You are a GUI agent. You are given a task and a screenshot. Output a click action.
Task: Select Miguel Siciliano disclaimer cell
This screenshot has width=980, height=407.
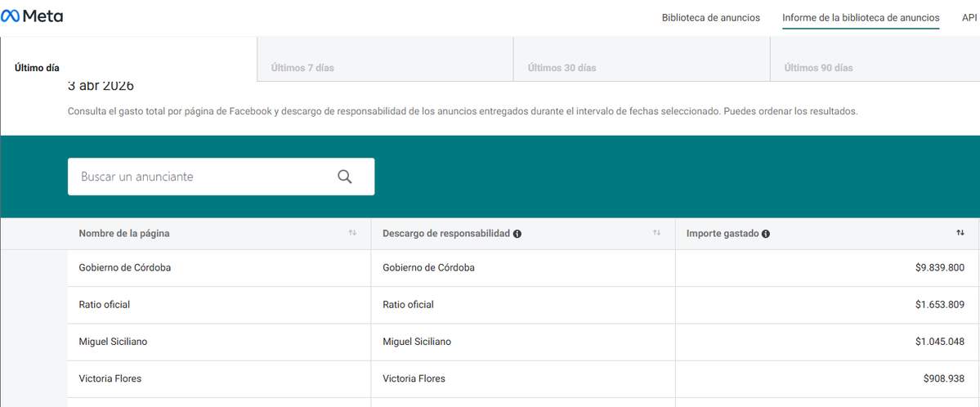pos(523,342)
